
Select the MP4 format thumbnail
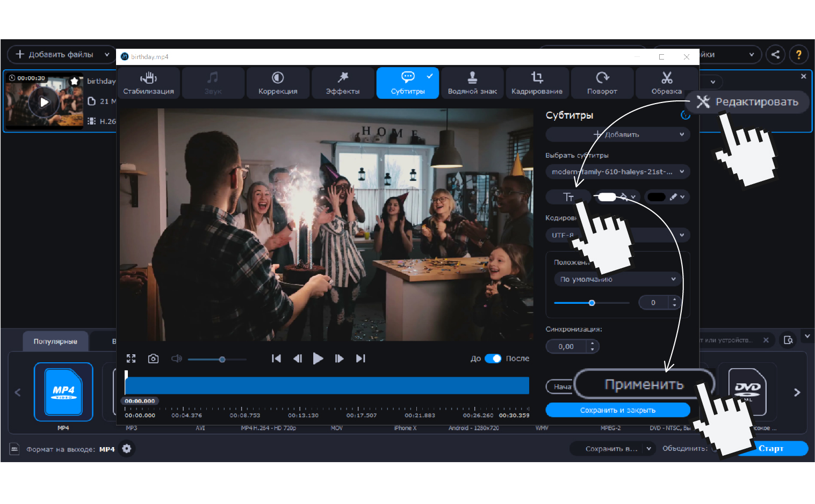[x=63, y=392]
